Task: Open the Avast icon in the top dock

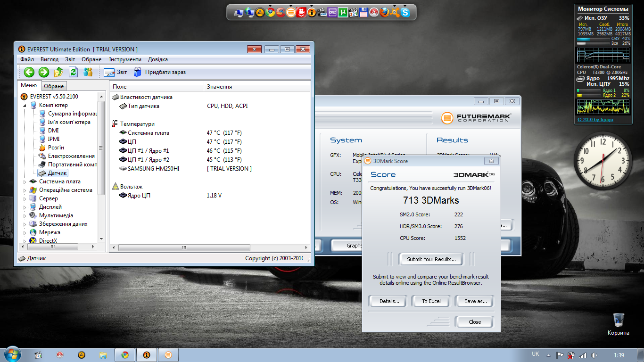Action: (395, 12)
